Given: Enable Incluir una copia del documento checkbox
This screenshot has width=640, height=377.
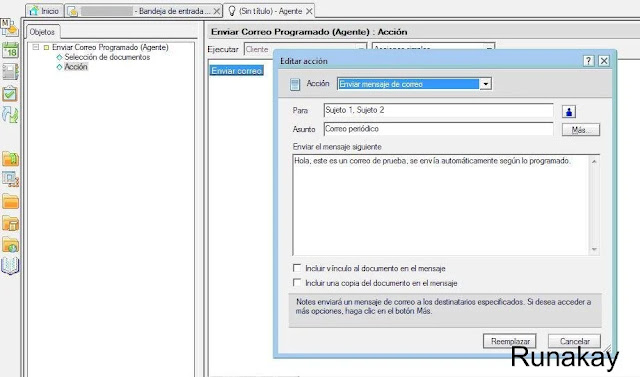Looking at the screenshot, I should click(297, 282).
